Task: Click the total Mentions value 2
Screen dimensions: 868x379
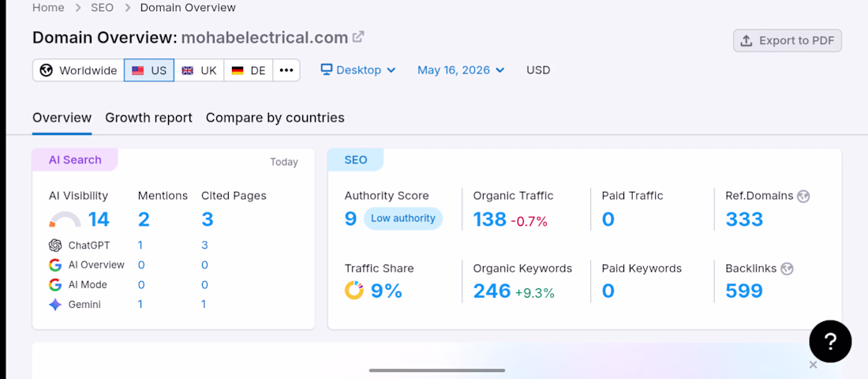Action: [144, 220]
